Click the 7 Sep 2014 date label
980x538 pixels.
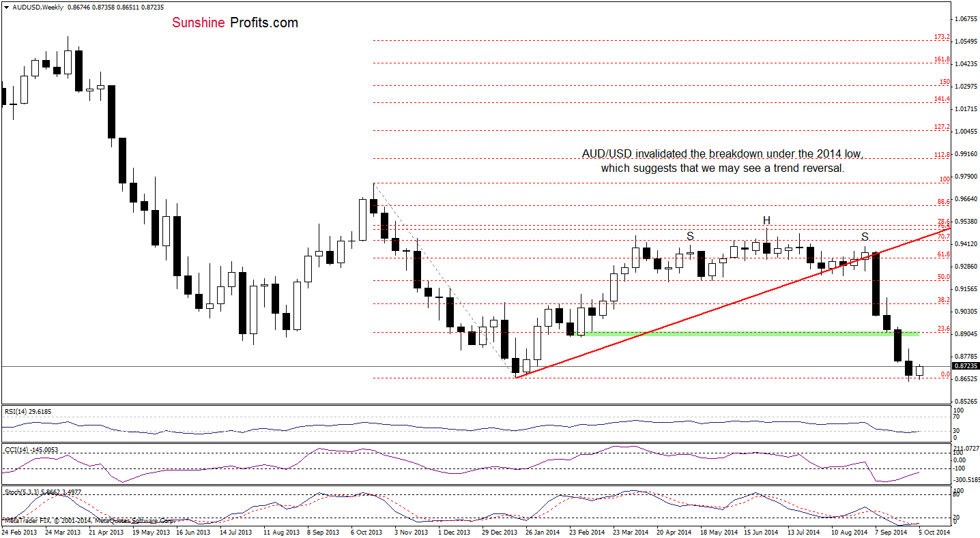point(890,531)
